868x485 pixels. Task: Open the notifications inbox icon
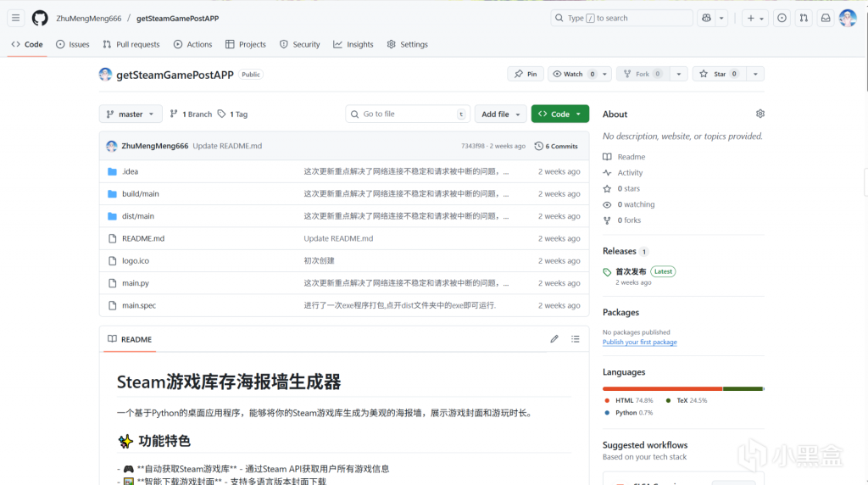click(x=825, y=18)
